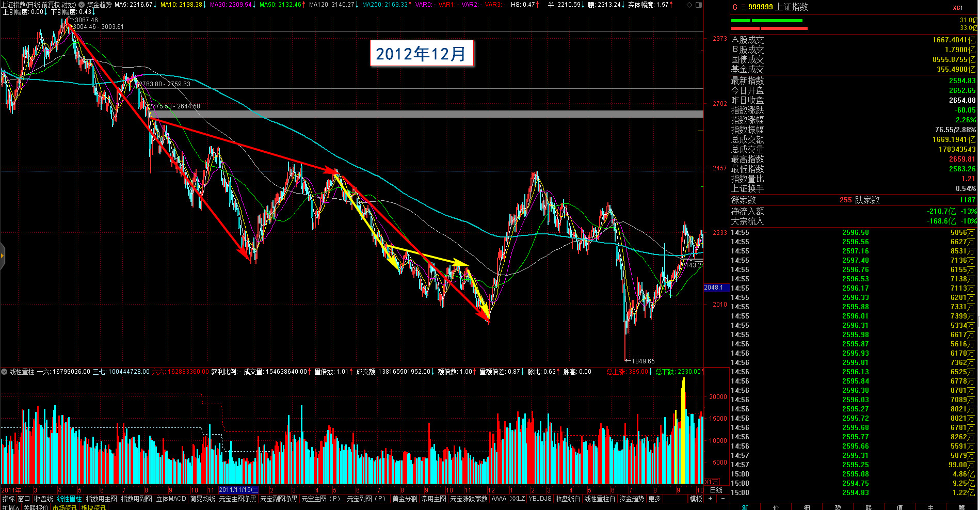Click the 2012年12月 text annotation box
The image size is (980, 510).
(x=422, y=54)
